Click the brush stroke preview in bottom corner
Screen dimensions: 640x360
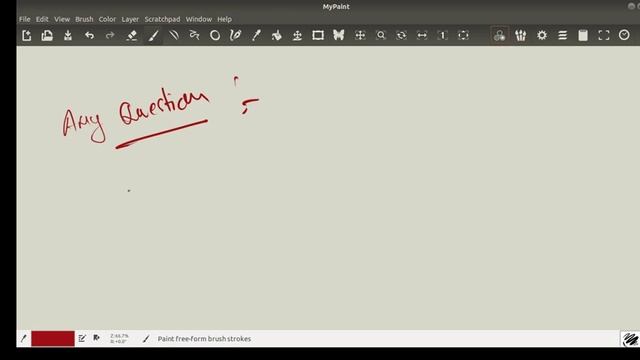pos(630,339)
